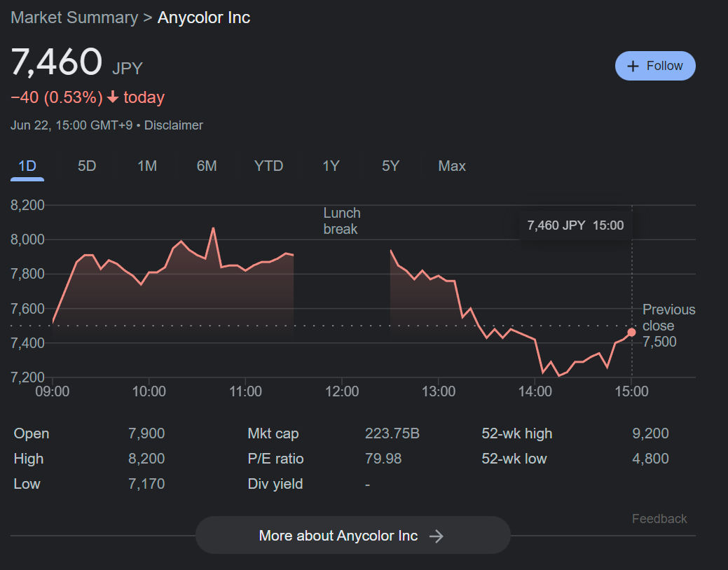Select the 1D time range tab
Viewport: 728px width, 570px height.
(x=27, y=166)
